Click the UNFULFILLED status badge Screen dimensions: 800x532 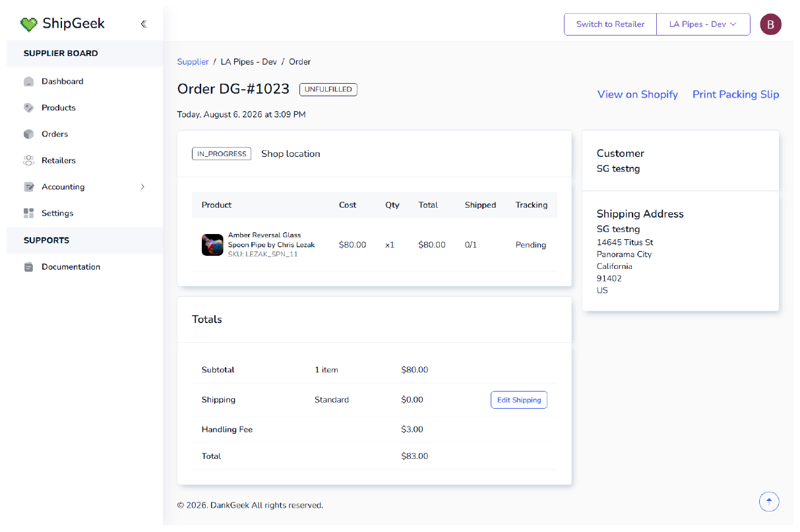pos(328,90)
